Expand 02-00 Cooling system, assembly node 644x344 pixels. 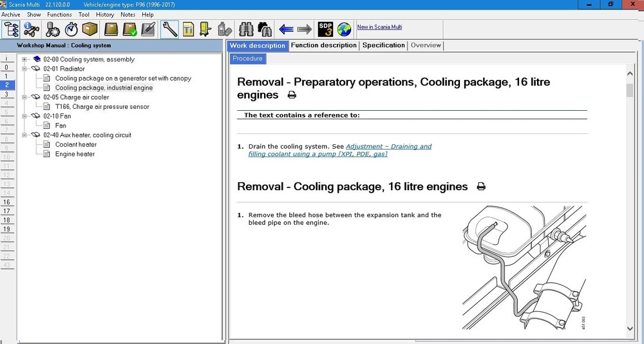coord(24,59)
